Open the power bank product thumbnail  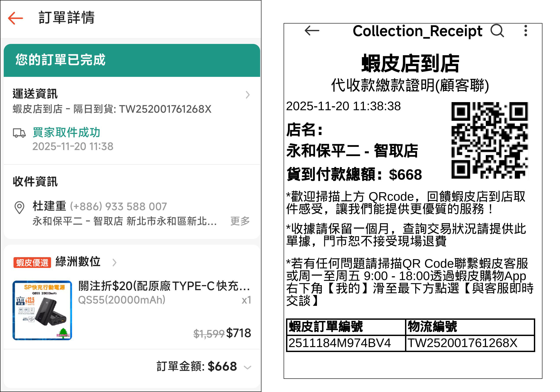coord(42,310)
